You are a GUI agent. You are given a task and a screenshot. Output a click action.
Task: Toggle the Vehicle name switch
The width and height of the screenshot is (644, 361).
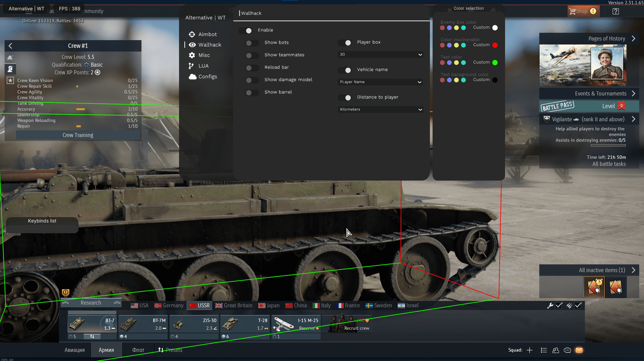[345, 70]
